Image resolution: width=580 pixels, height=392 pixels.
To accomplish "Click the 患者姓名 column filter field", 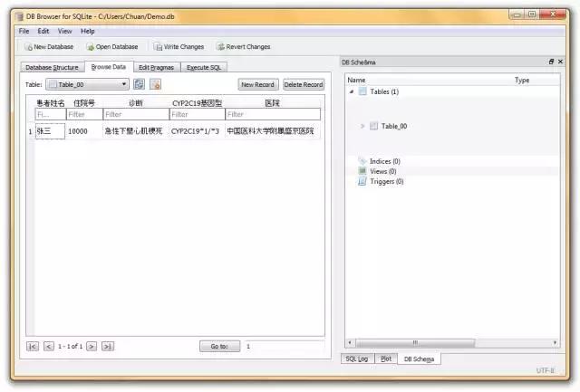I will pos(51,114).
